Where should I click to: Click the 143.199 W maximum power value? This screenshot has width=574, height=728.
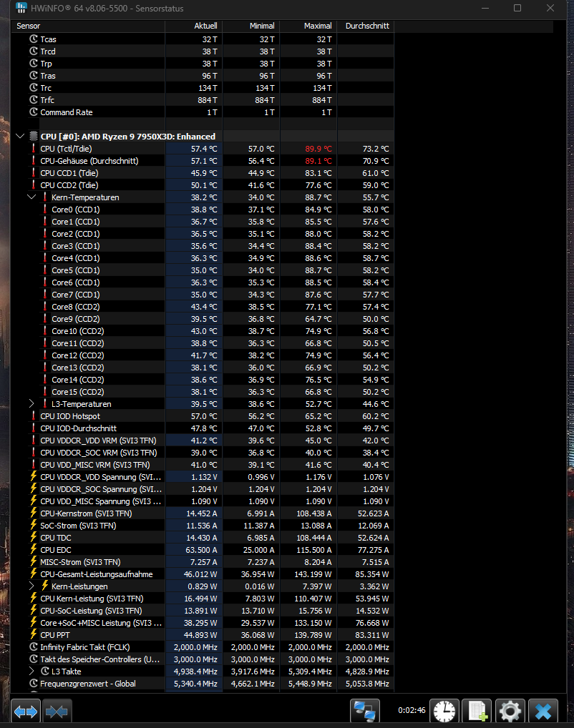point(313,574)
